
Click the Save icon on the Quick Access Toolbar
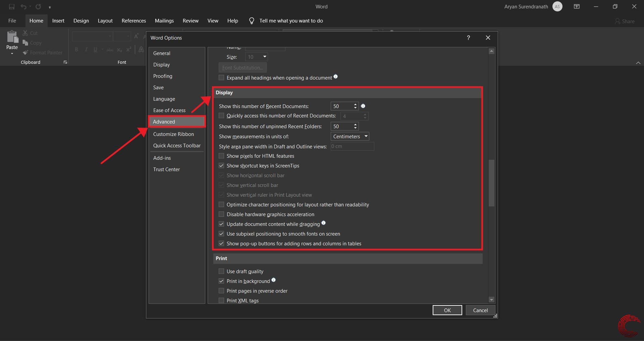(x=11, y=6)
